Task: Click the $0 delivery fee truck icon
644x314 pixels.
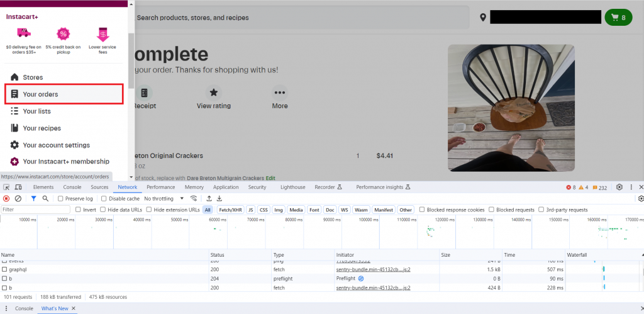Action: tap(24, 33)
